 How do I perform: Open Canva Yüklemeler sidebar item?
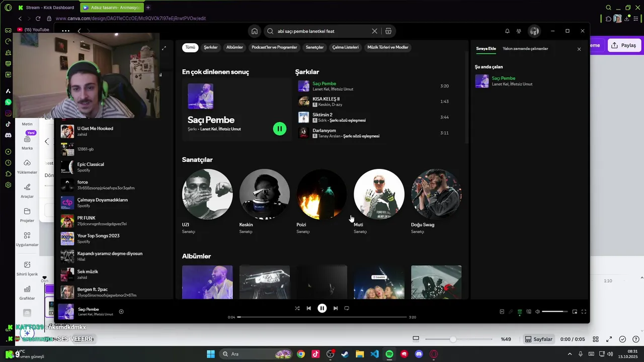27,166
